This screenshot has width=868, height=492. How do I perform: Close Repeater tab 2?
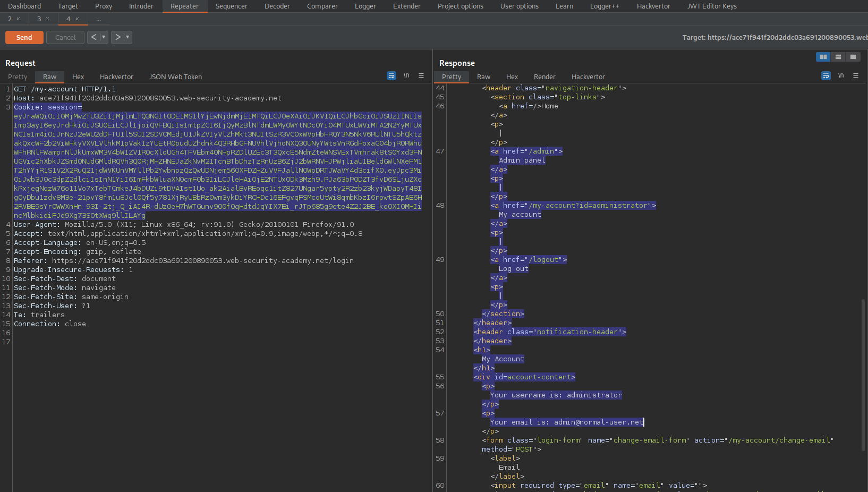pyautogui.click(x=19, y=19)
